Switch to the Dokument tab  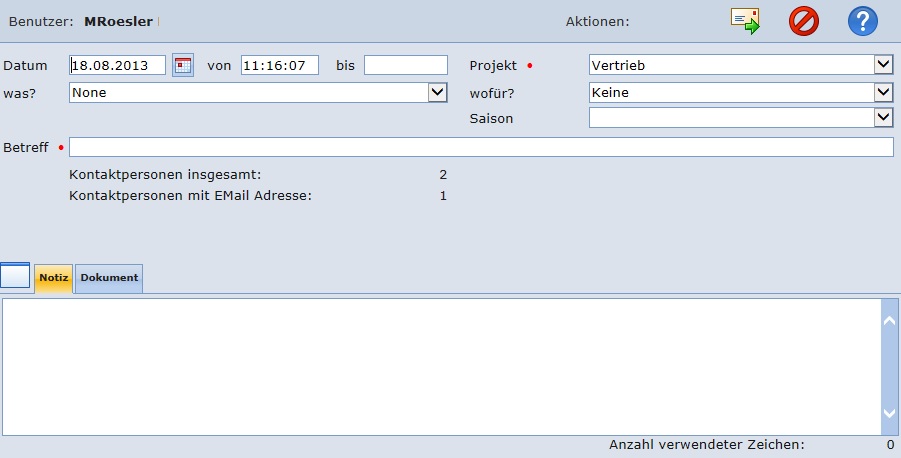(x=109, y=277)
